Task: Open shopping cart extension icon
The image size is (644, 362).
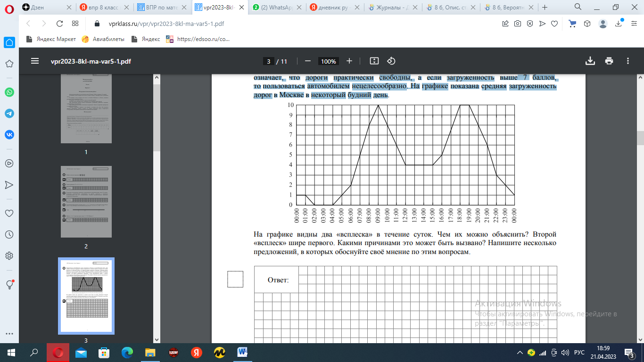Action: coord(573,24)
